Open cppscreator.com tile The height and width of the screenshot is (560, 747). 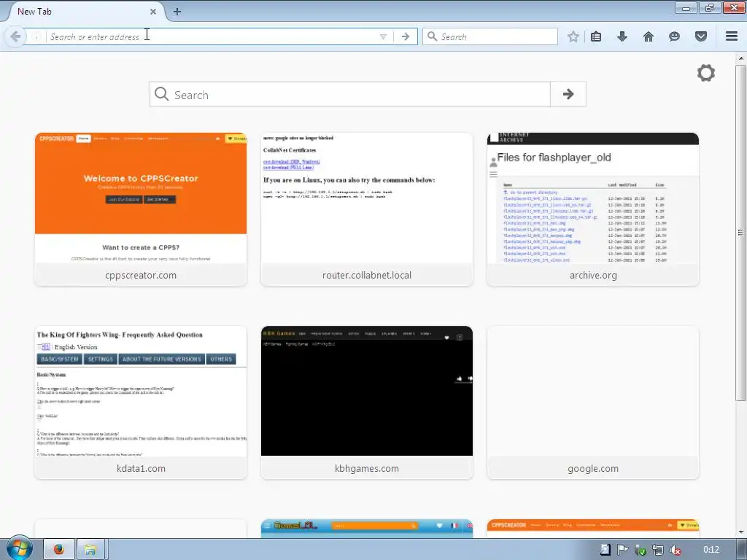pos(141,209)
